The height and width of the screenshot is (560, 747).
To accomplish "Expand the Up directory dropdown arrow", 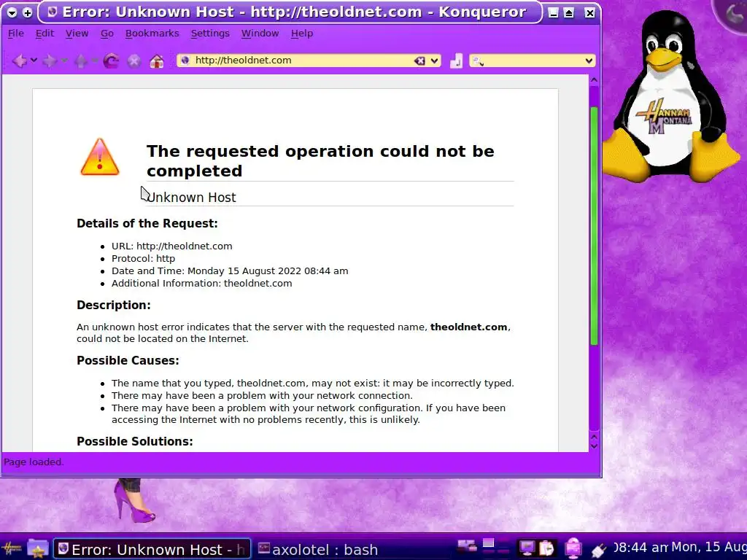I will (x=95, y=61).
